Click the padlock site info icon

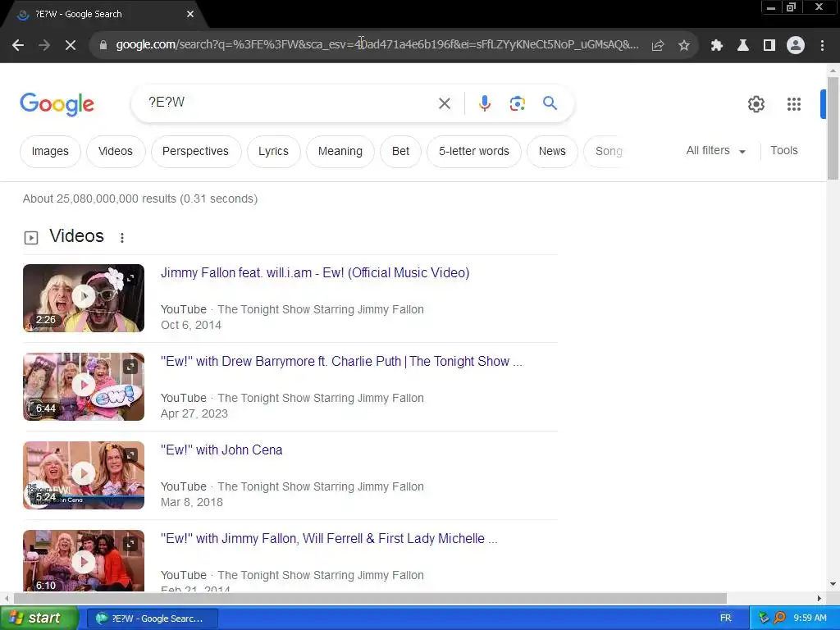click(103, 45)
